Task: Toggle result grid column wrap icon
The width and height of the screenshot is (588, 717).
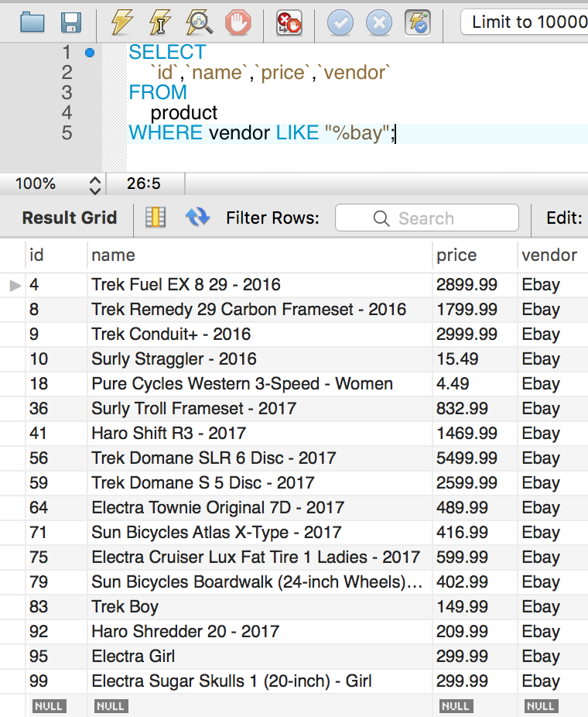Action: 156,218
